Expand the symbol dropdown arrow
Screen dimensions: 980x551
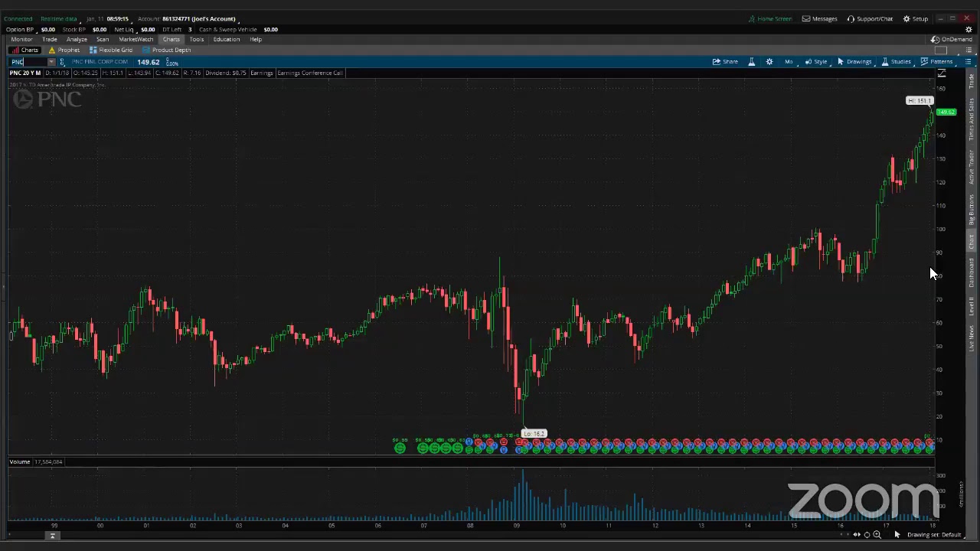tap(51, 62)
